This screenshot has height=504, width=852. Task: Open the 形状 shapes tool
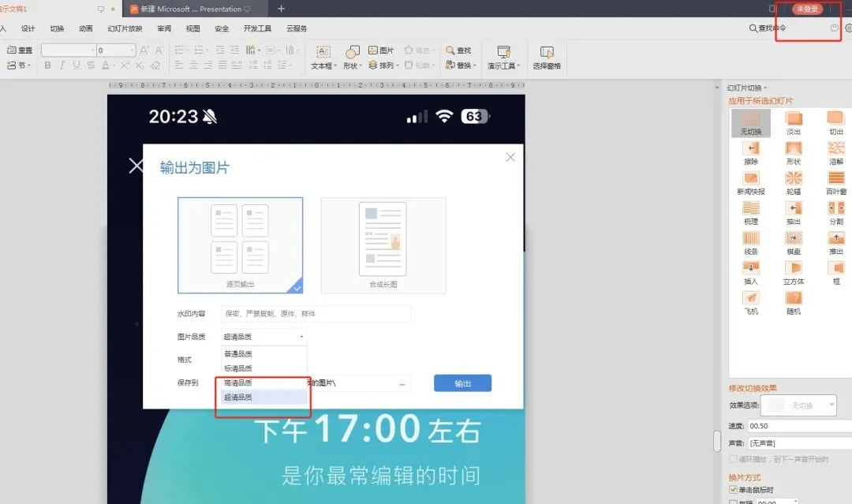(353, 57)
